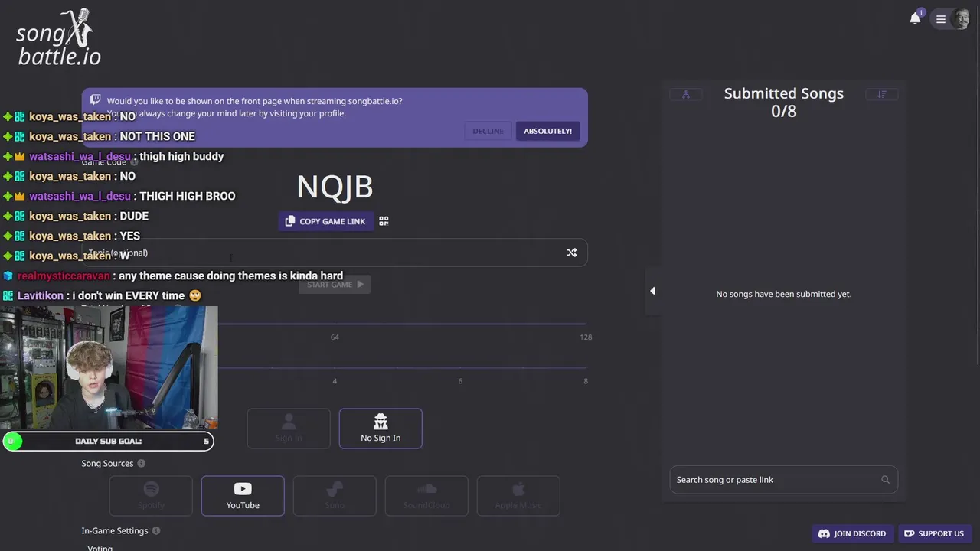Open the Support Us link
The height and width of the screenshot is (551, 980).
(934, 533)
